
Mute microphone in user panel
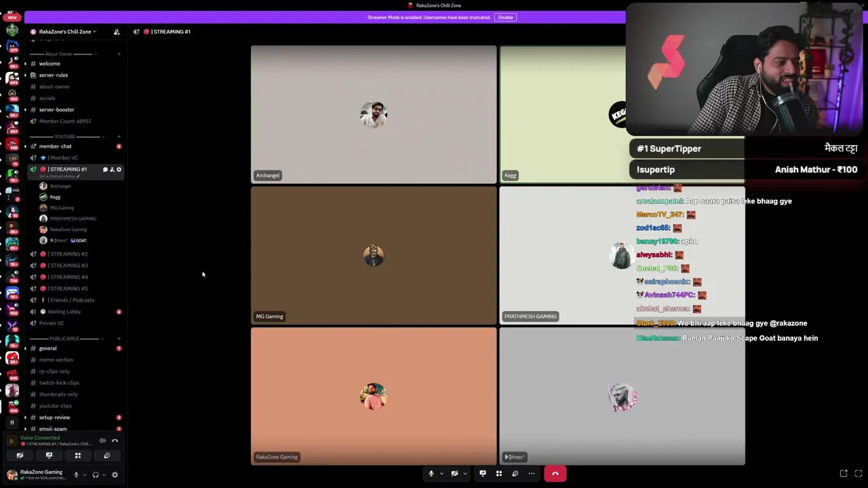pos(76,475)
